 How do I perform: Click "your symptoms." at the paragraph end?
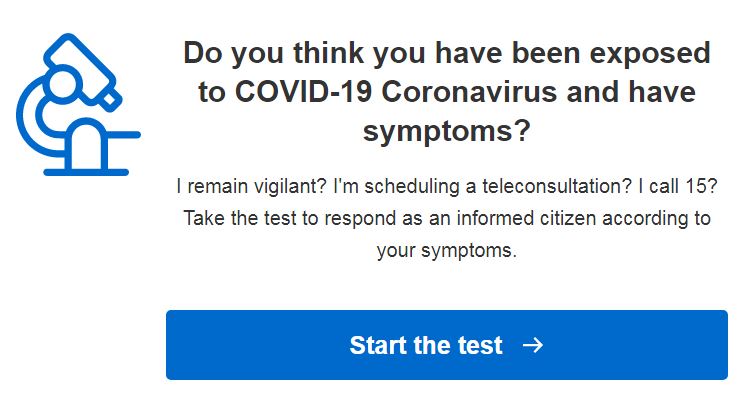pyautogui.click(x=446, y=250)
